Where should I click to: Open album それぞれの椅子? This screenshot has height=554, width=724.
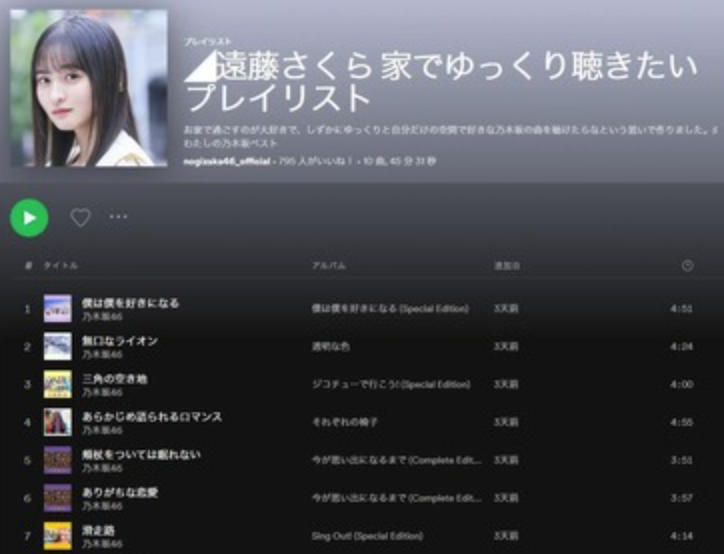click(344, 422)
